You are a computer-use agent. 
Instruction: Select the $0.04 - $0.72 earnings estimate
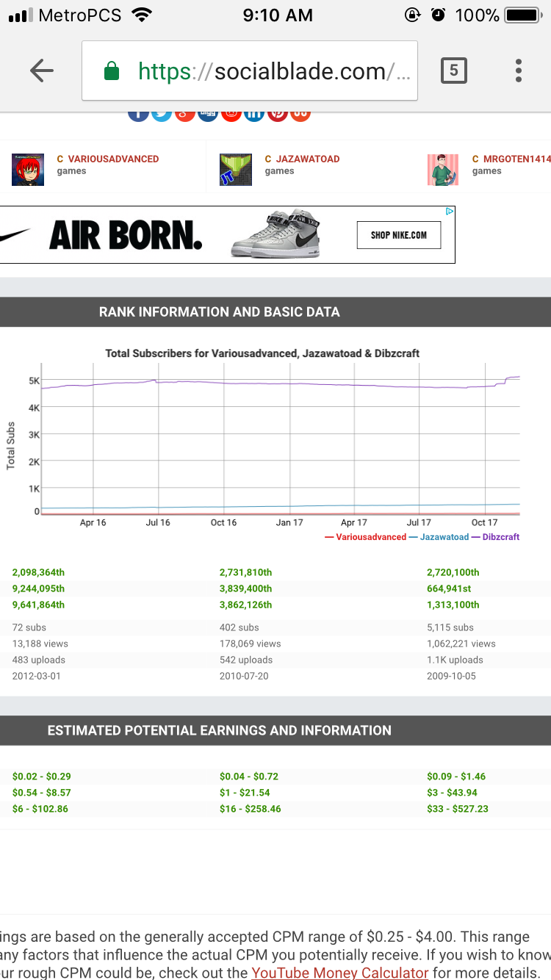click(248, 777)
